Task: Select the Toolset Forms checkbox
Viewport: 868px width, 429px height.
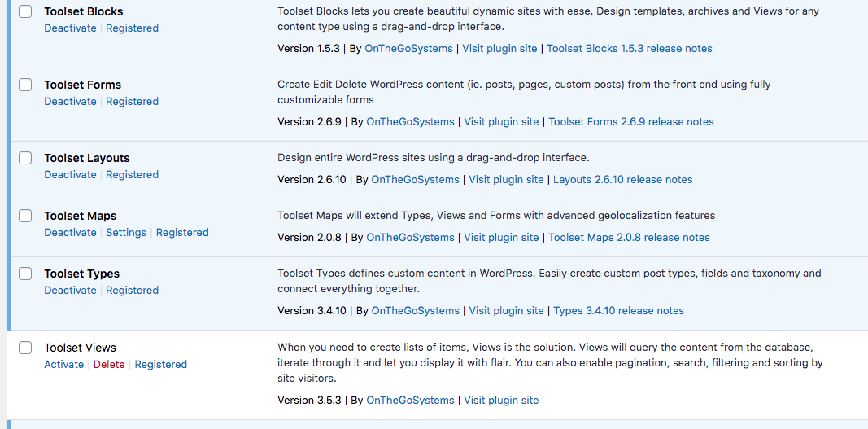Action: click(25, 85)
